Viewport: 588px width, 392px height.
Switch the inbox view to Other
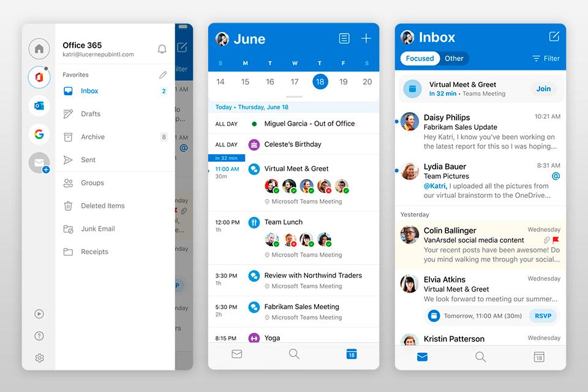pyautogui.click(x=454, y=58)
